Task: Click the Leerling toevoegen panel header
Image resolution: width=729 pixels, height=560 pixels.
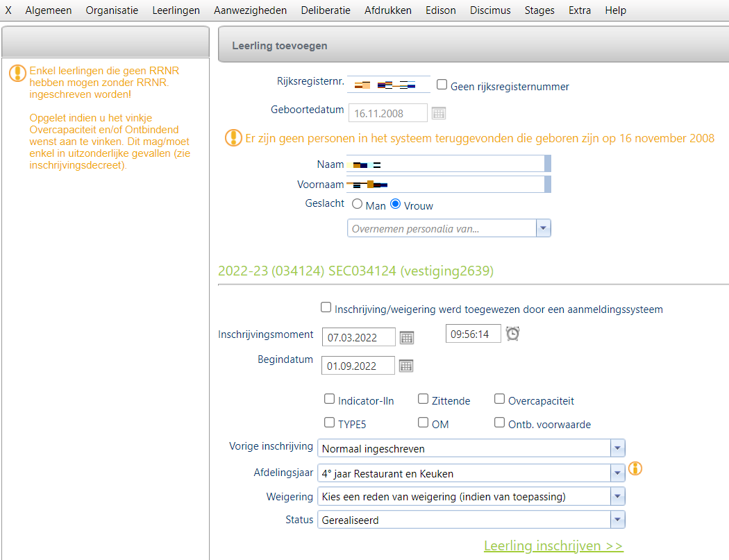Action: [x=474, y=44]
